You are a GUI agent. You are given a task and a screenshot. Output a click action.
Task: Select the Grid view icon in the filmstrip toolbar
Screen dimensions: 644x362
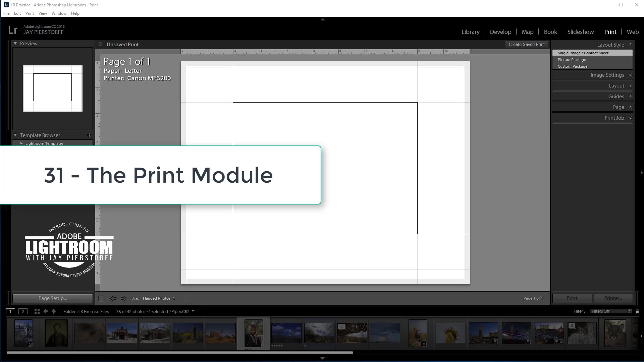click(37, 311)
